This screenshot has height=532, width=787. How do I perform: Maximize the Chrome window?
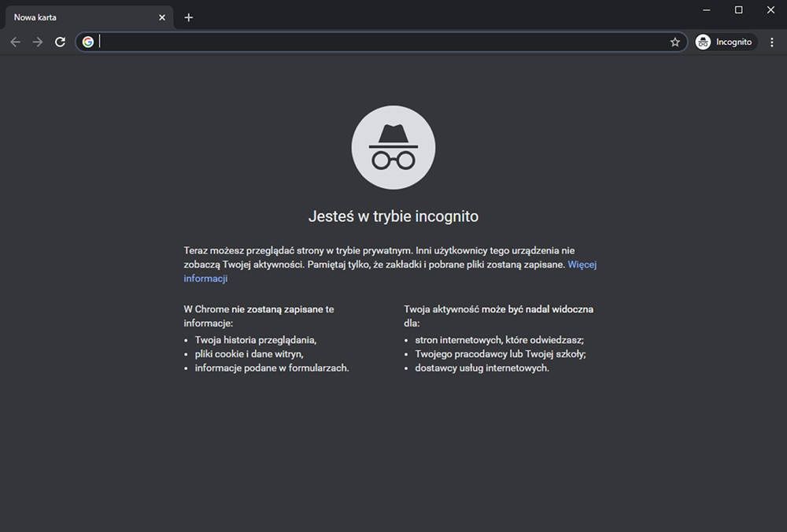[x=739, y=10]
